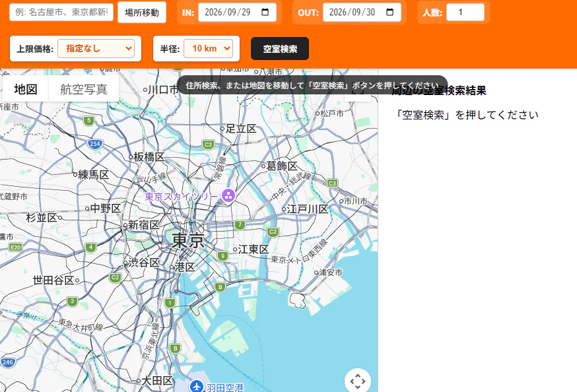Click the 「空室検索」を押してください text
Viewport: 577px width, 392px height.
[465, 115]
